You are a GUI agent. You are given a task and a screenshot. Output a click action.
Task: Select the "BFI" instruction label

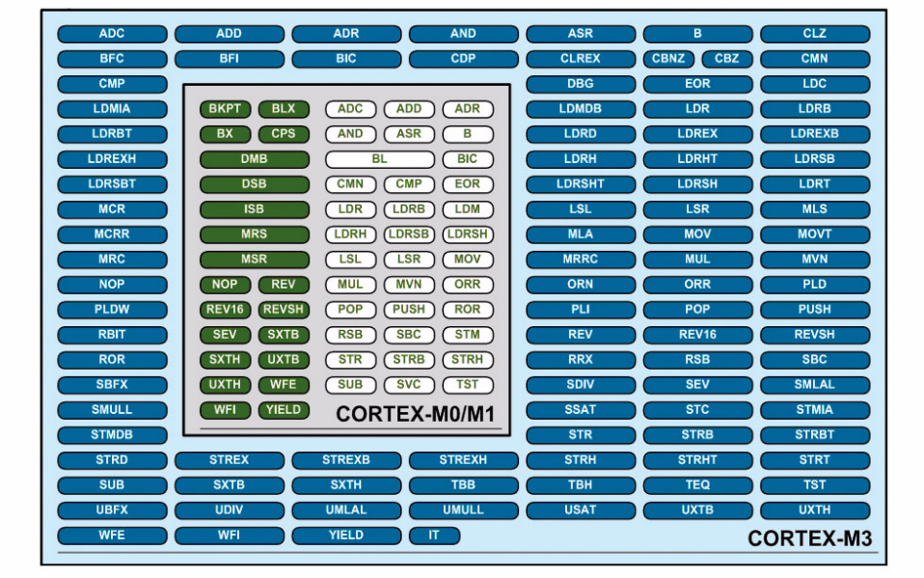click(230, 59)
